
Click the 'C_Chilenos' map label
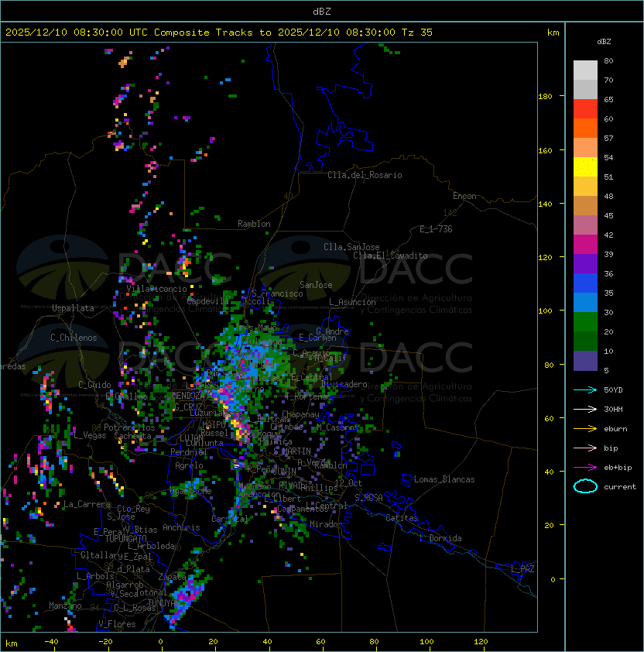point(74,338)
